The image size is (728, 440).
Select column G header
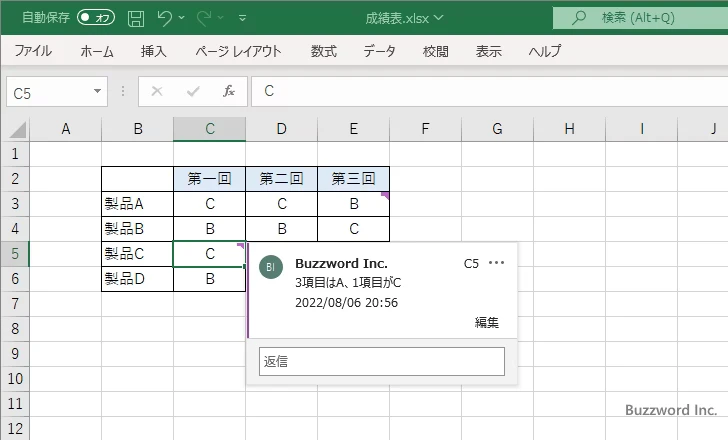click(x=497, y=129)
